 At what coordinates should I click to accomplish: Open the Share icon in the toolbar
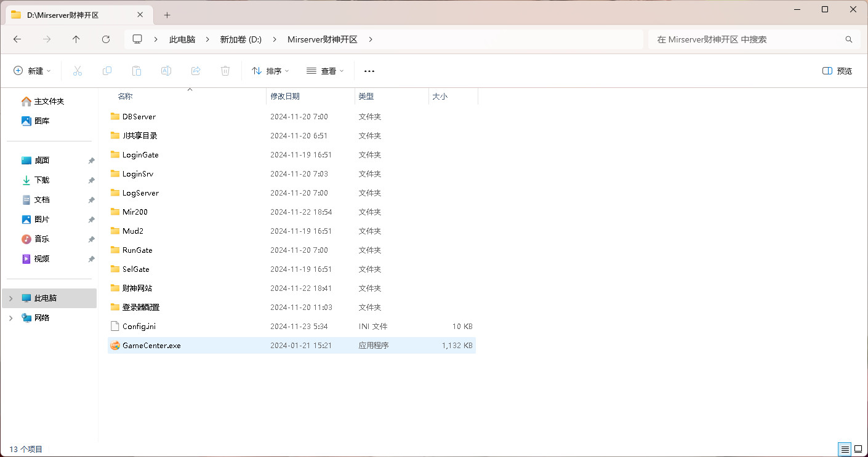[196, 71]
